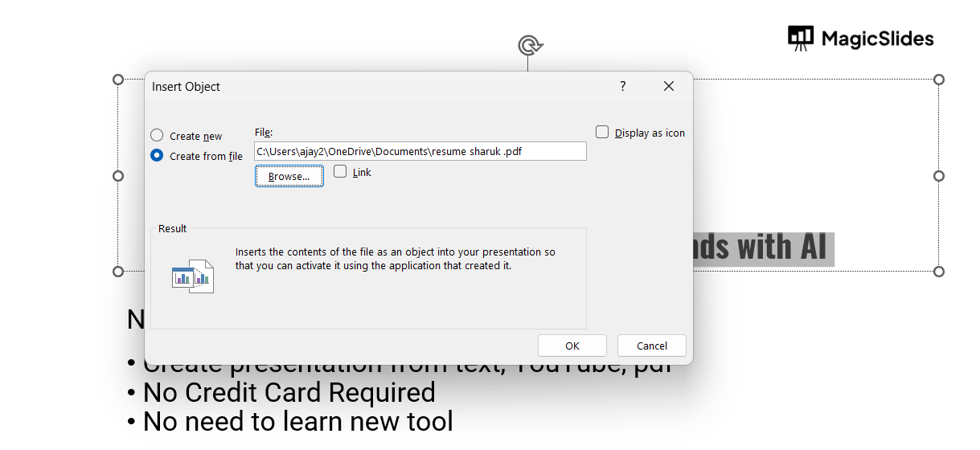Screen dimensions: 980x450
Task: Enable the Link checkbox
Action: (x=340, y=172)
